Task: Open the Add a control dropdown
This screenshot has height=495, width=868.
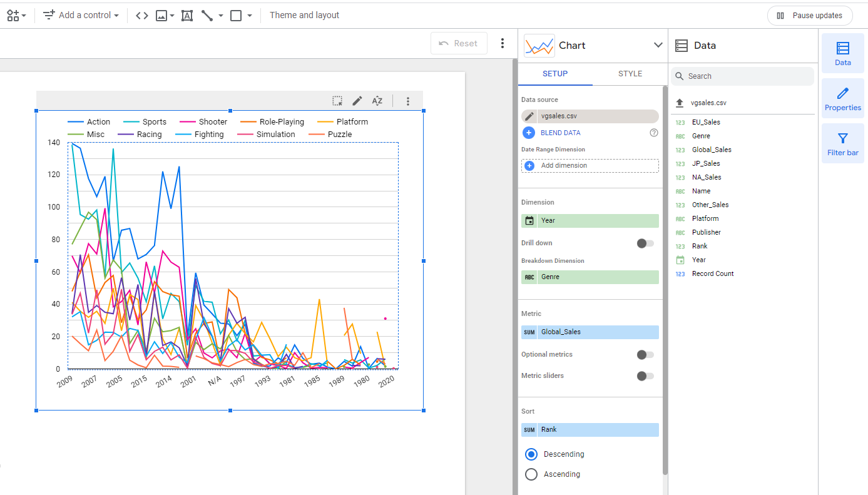Action: tap(81, 16)
